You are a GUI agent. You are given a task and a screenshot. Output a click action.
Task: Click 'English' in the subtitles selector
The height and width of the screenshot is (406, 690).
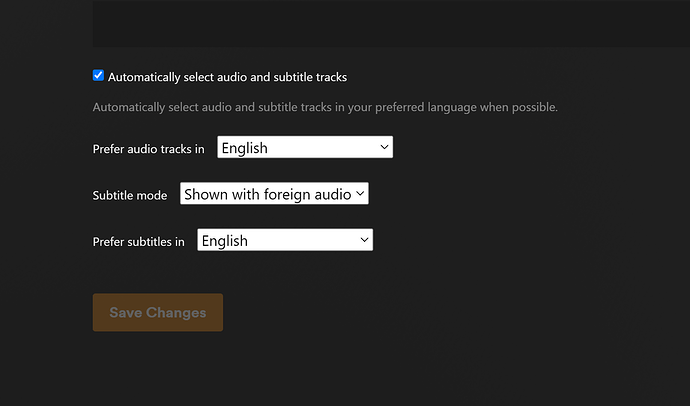(x=224, y=240)
